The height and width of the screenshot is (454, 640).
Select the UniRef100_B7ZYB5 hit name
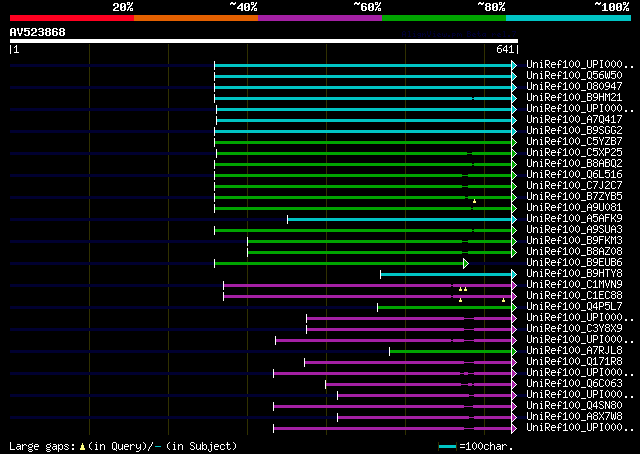point(574,197)
